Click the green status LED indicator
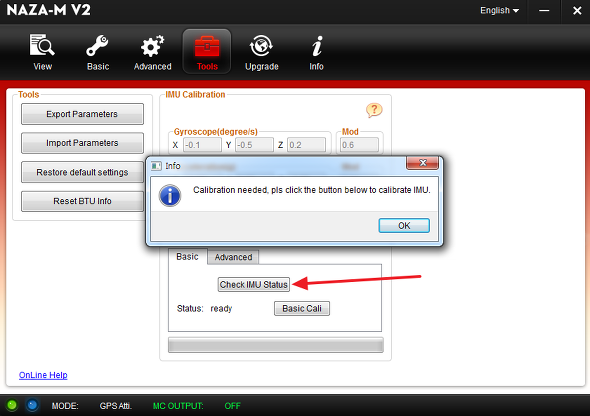Viewport: 590px width, 416px height. coord(12,405)
